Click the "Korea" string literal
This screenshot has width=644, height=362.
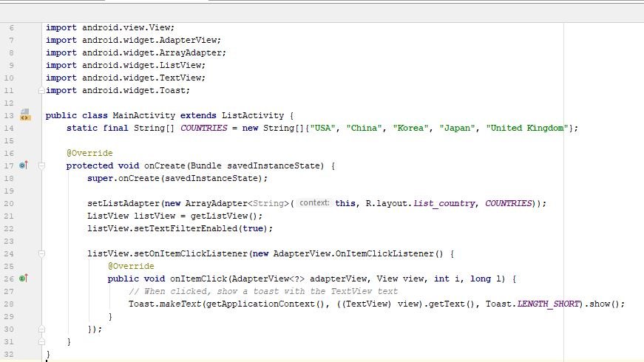coord(410,128)
